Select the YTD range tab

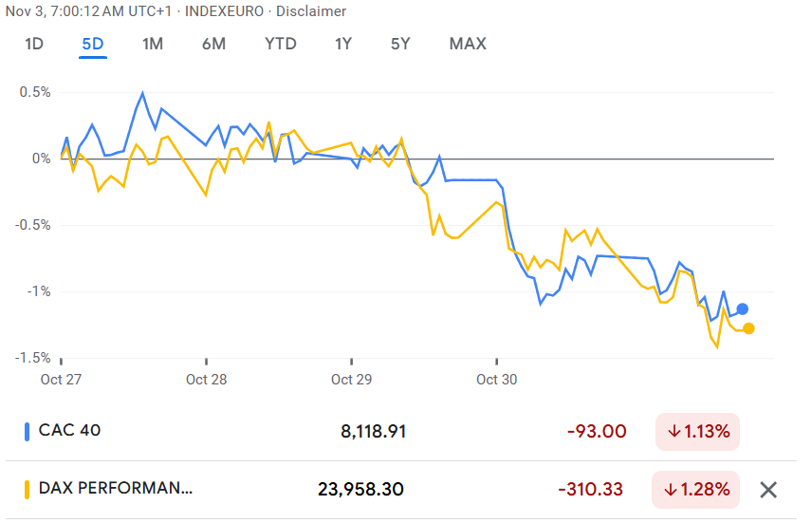coord(280,44)
